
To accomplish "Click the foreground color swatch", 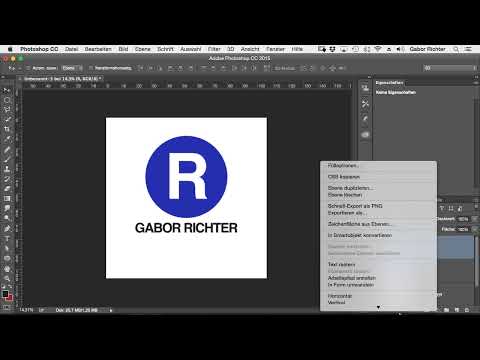I will tap(5, 294).
